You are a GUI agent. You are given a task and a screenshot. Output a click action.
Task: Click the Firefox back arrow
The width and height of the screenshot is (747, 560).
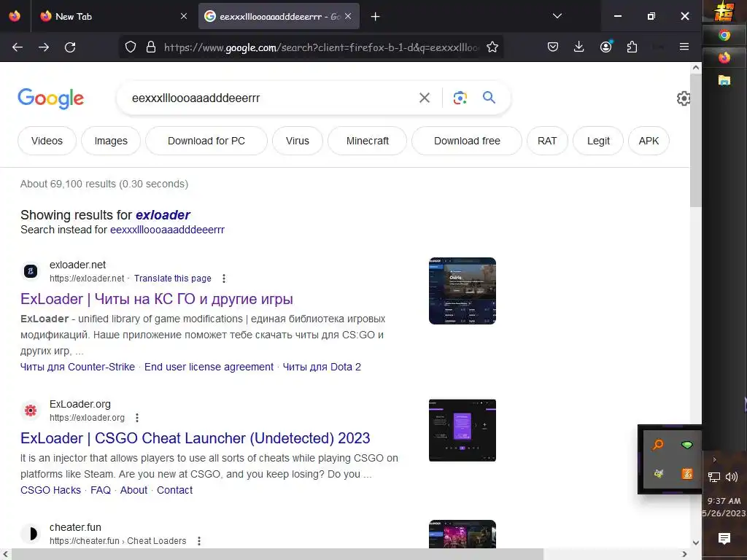18,47
